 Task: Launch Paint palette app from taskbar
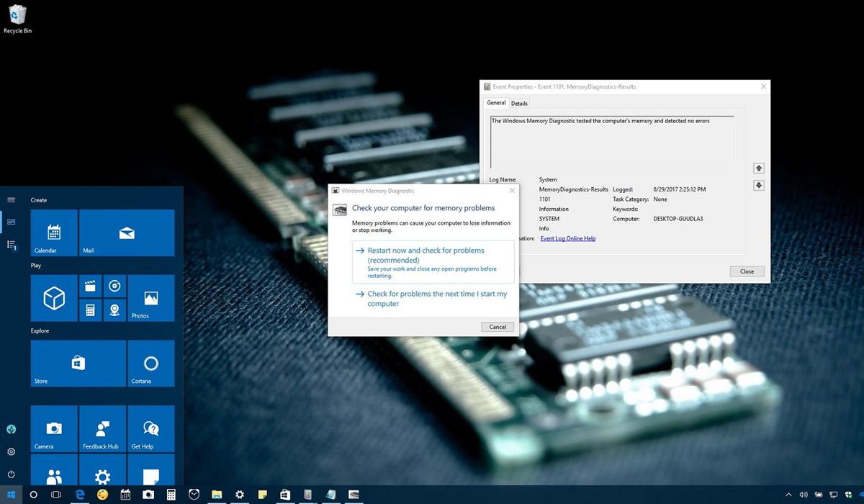pyautogui.click(x=103, y=495)
